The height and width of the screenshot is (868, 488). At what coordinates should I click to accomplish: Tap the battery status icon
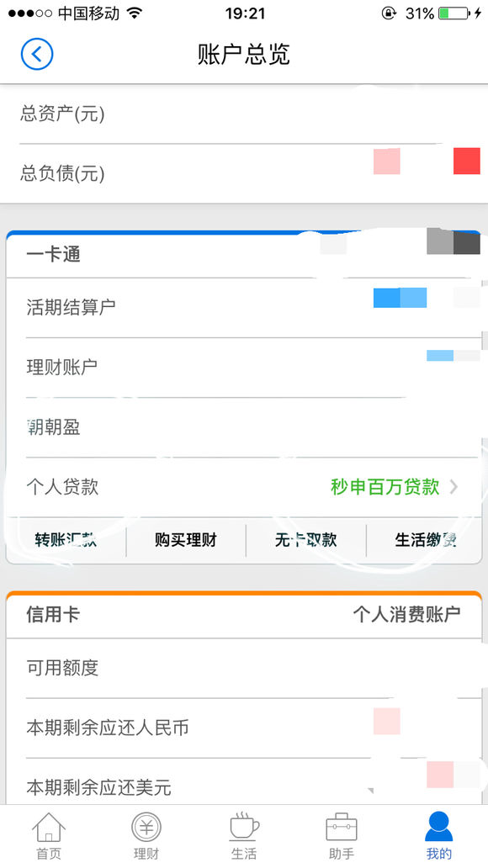pyautogui.click(x=454, y=13)
